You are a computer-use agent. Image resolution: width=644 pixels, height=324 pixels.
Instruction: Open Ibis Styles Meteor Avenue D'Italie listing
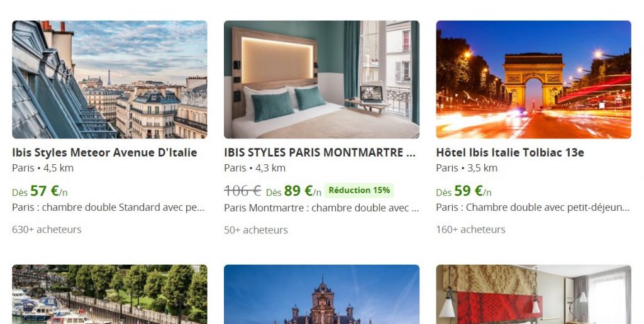pyautogui.click(x=104, y=152)
